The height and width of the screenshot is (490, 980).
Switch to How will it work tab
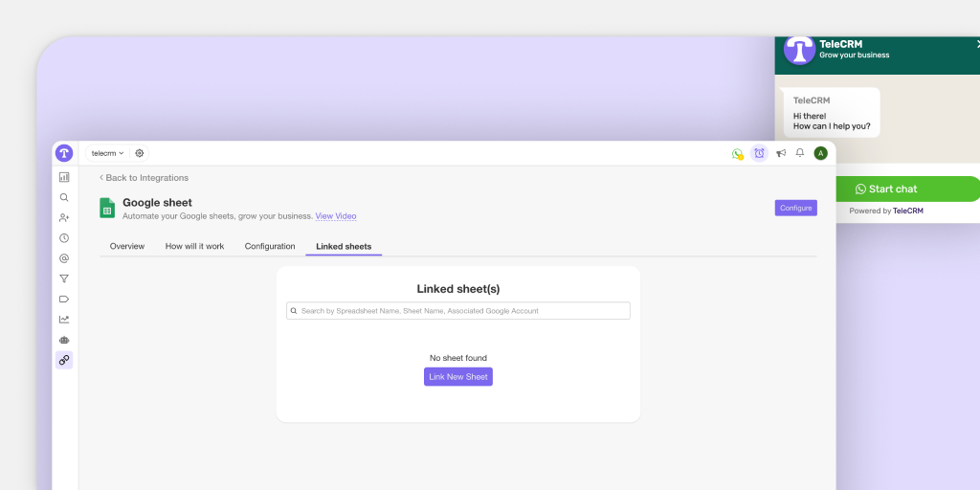(194, 246)
